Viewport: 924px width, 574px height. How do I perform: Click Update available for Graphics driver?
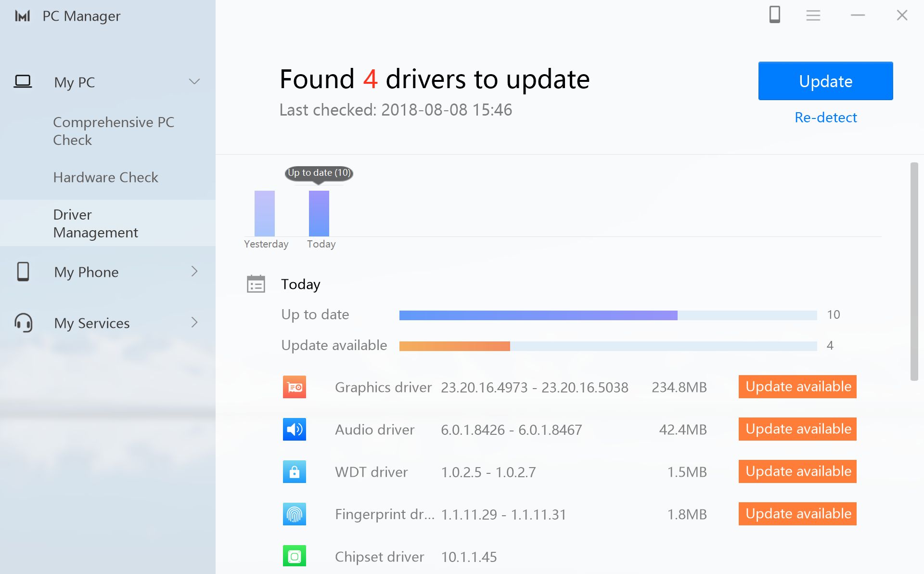(797, 387)
